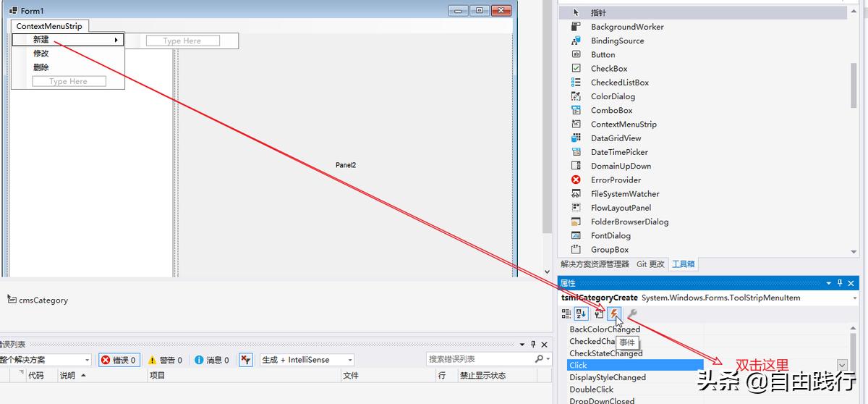
Task: Select the CheckBox control in toolbox
Action: coord(608,69)
